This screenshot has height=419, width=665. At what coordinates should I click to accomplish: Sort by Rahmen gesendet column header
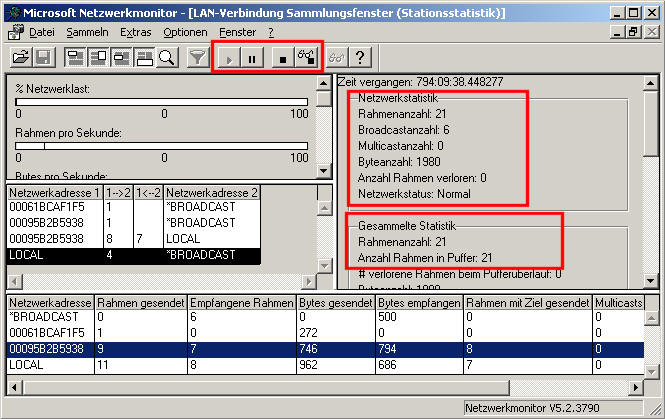point(141,303)
